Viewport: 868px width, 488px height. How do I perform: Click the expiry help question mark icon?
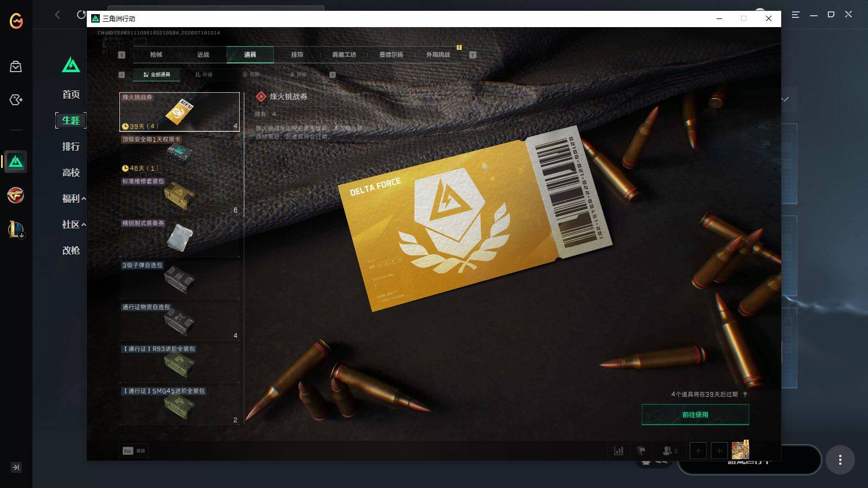tap(745, 395)
